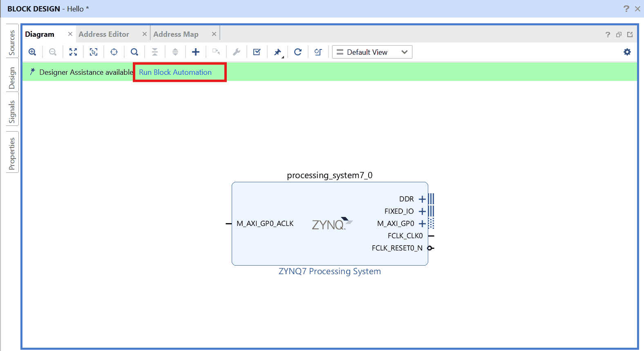Click the Zoom Out magnifier icon

pyautogui.click(x=53, y=52)
